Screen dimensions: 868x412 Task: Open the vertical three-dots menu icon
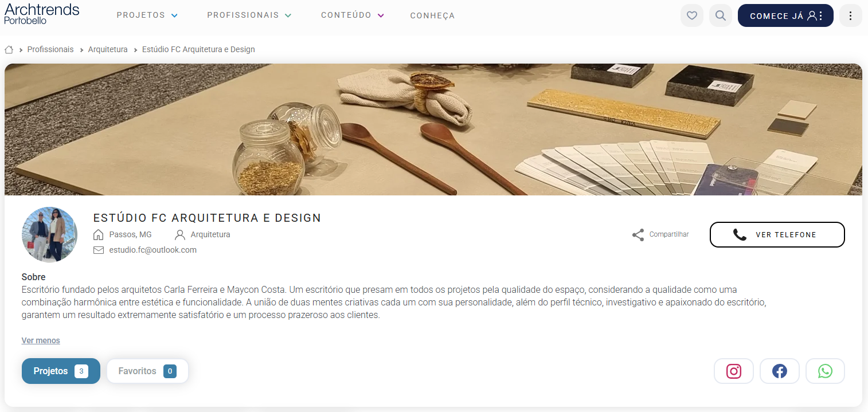click(850, 15)
